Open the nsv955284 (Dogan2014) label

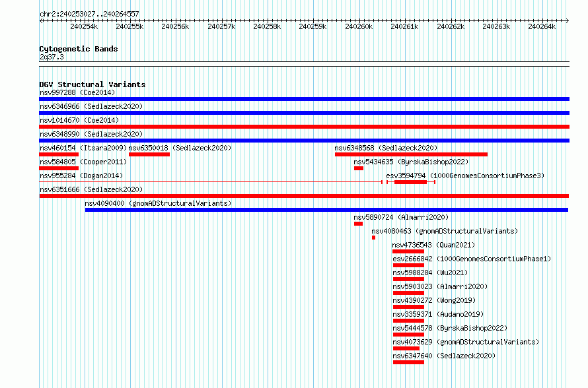[x=81, y=176]
